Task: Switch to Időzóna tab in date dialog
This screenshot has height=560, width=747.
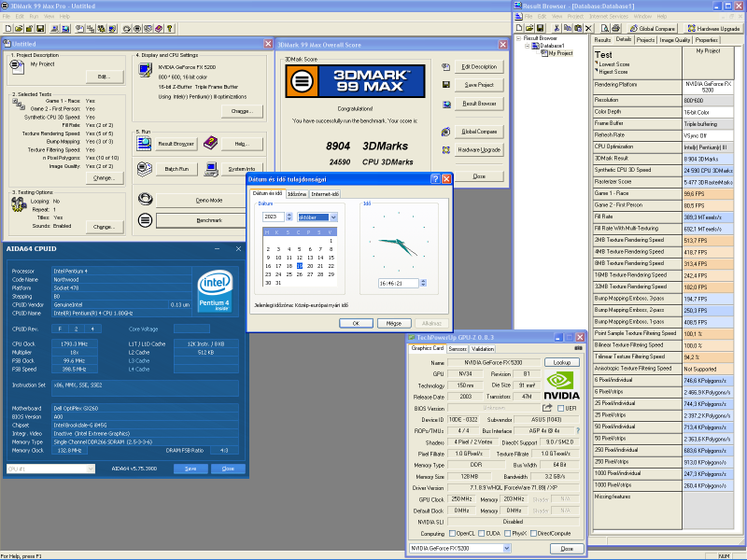Action: pos(297,194)
